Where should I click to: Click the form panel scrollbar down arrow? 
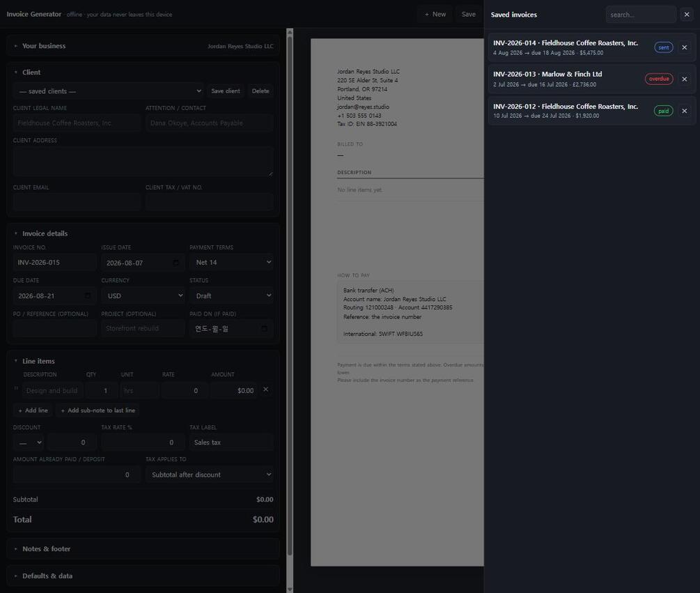pyautogui.click(x=290, y=590)
